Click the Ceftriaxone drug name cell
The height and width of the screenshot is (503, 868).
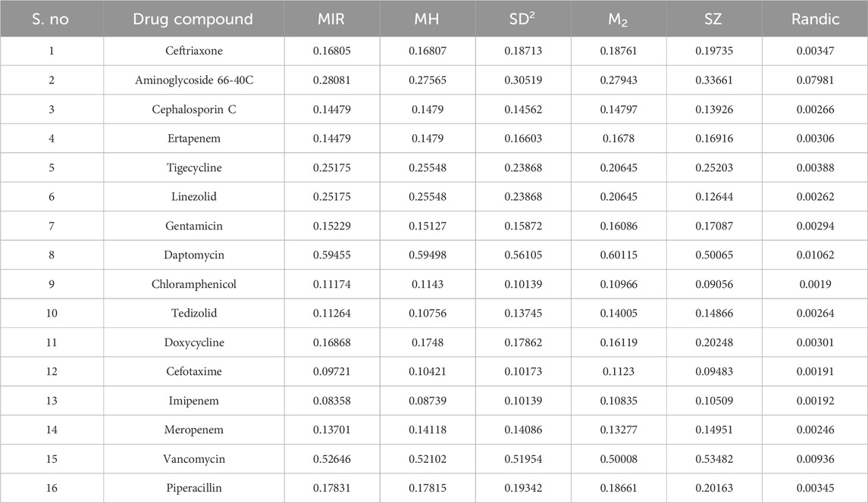193,51
